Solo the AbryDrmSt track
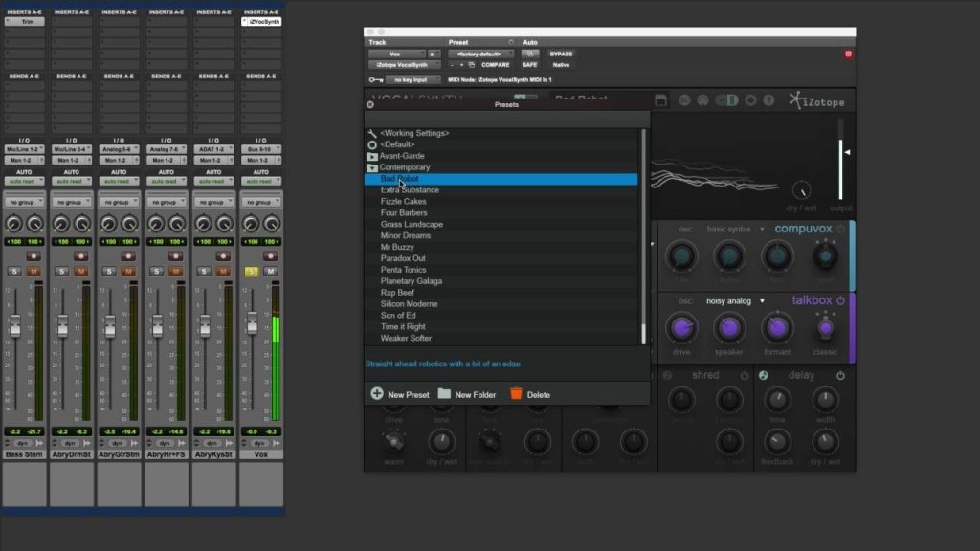 coord(61,271)
